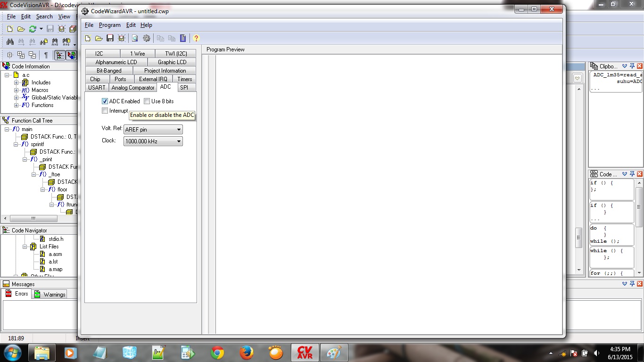Pin the Clipboard panel

632,66
